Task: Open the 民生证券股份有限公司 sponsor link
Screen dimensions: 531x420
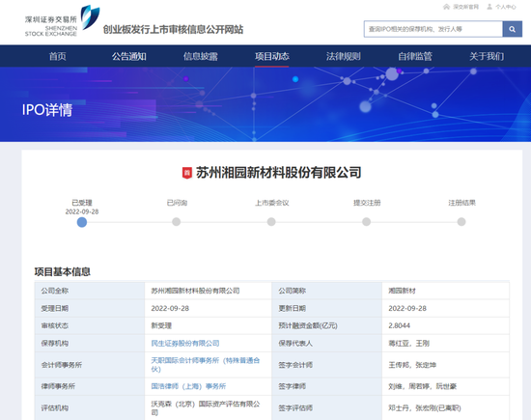Action: (185, 343)
